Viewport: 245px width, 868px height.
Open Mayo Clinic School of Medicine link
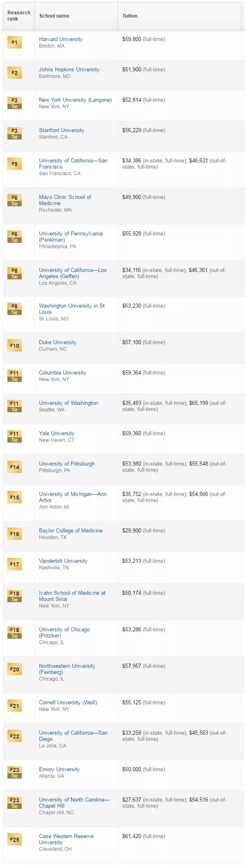coord(65,200)
